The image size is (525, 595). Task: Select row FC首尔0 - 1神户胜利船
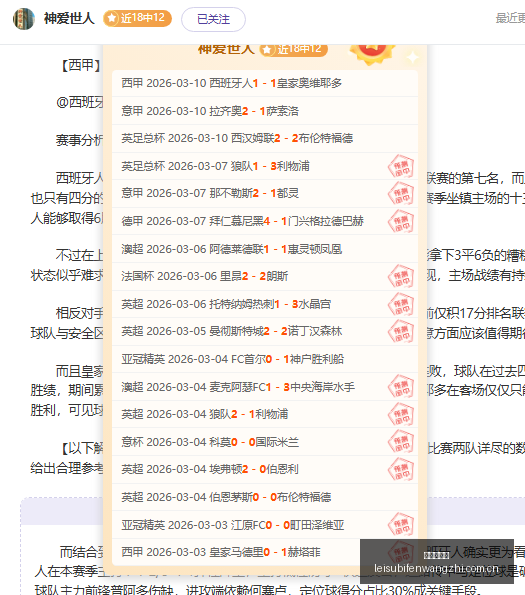click(265, 359)
